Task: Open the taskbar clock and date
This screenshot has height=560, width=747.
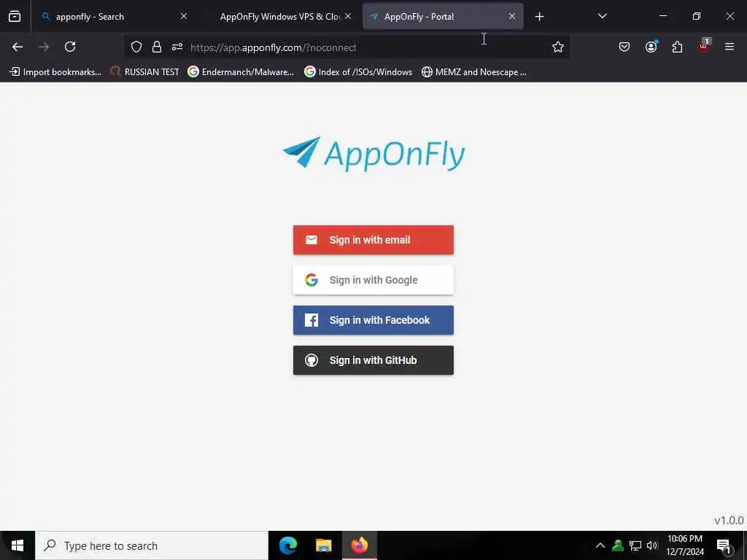Action: 684,545
